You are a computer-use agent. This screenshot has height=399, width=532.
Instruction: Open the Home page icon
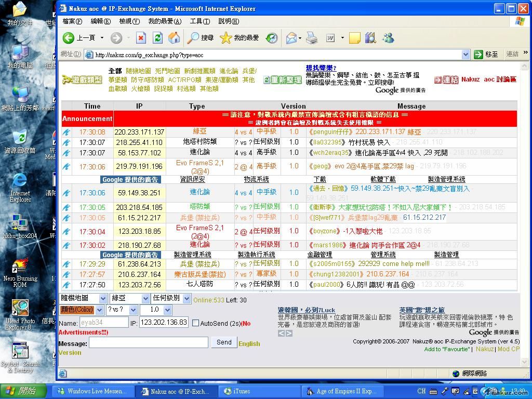point(174,37)
